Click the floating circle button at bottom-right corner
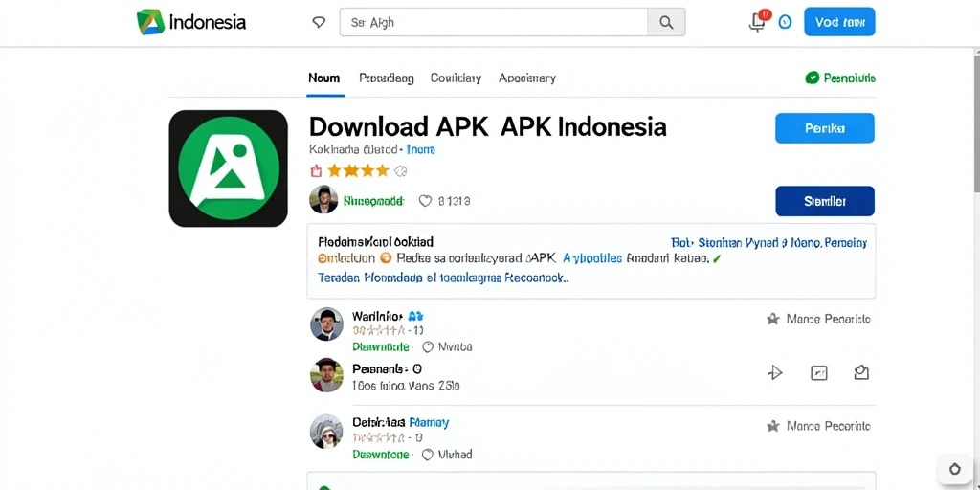 coord(954,469)
